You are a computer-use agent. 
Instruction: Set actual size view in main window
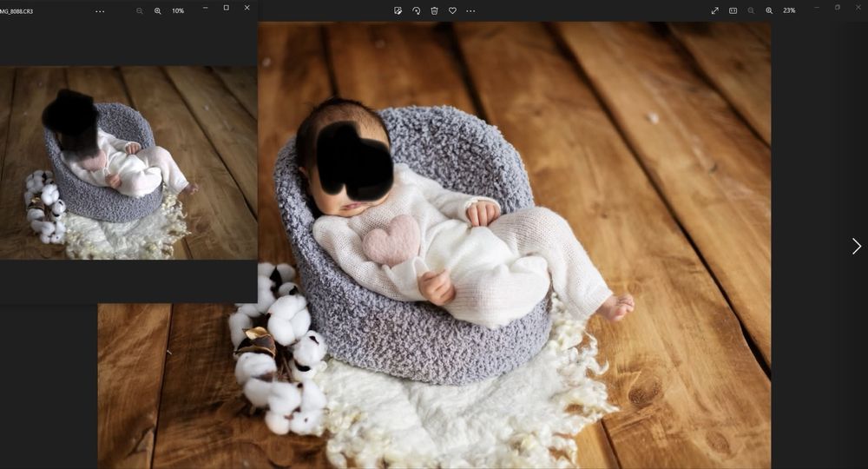(733, 10)
